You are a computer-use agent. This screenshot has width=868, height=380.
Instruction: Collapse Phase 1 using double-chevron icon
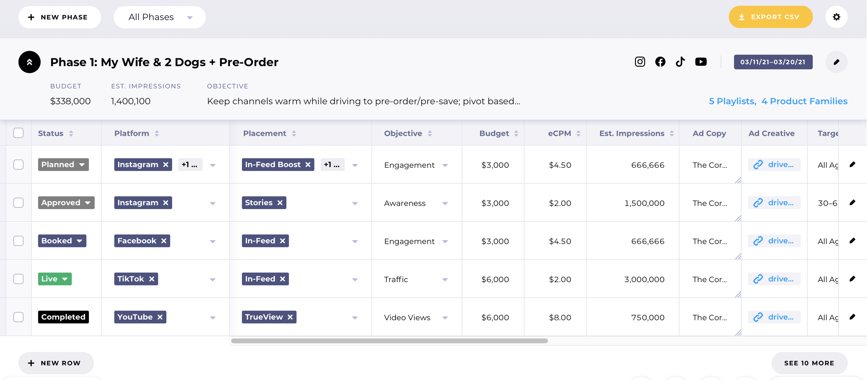click(x=30, y=62)
